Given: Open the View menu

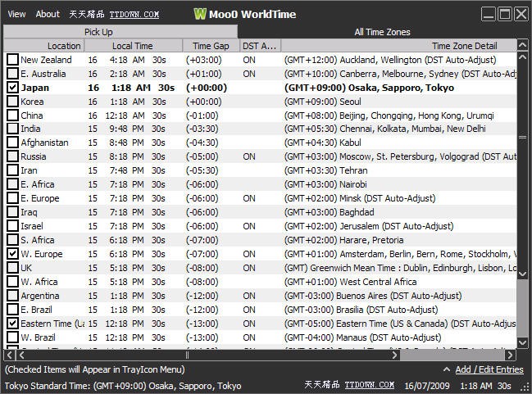Looking at the screenshot, I should (16, 14).
